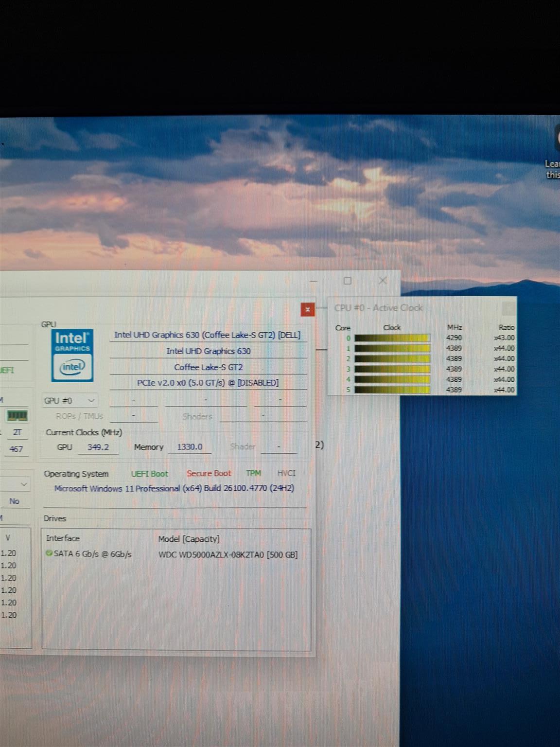This screenshot has height=747, width=560.
Task: Expand the dropdown above the 'No' field
Action: coord(23,484)
